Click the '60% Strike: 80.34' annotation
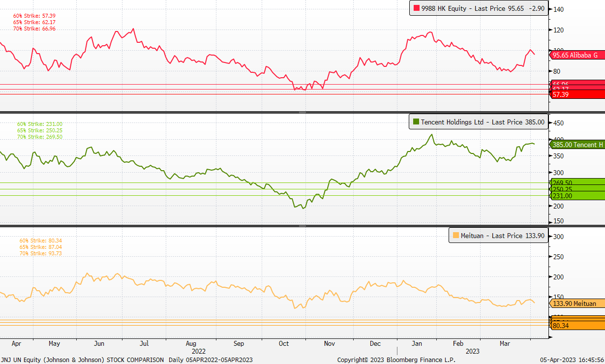 point(41,241)
